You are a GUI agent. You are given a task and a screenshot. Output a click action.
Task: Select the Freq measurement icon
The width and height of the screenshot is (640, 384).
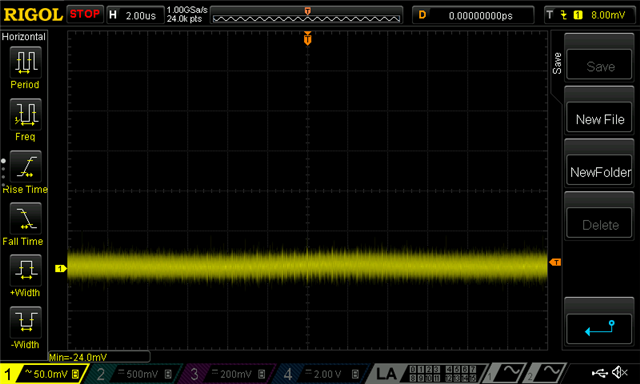click(25, 115)
